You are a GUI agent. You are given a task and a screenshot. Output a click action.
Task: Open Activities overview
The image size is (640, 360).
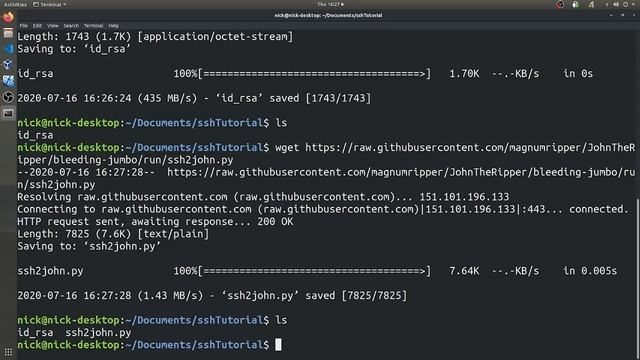15,4
